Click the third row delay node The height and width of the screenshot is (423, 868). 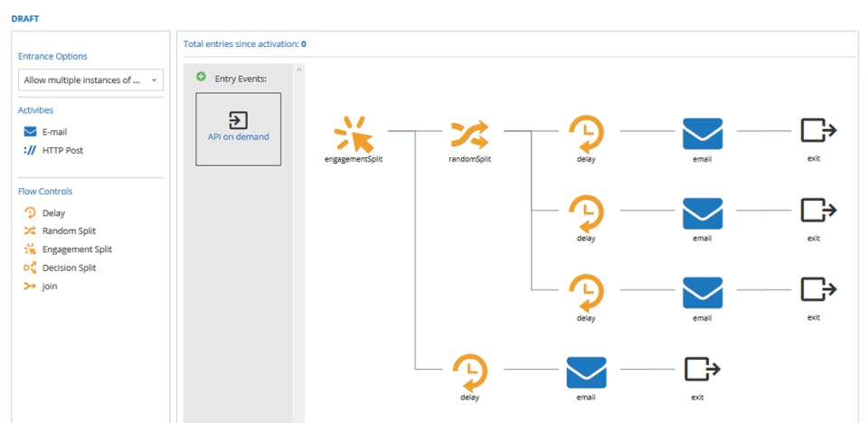coord(586,293)
